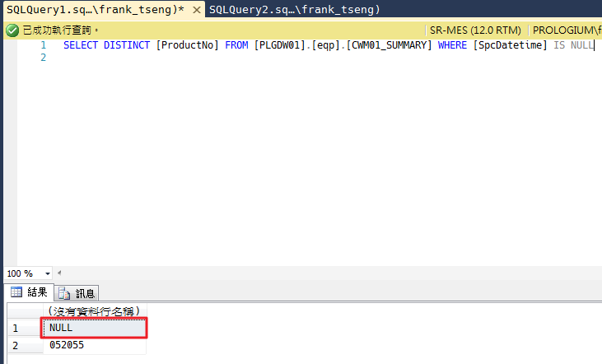602x364 pixels.
Task: Select row header number 2 in results
Action: tap(13, 345)
